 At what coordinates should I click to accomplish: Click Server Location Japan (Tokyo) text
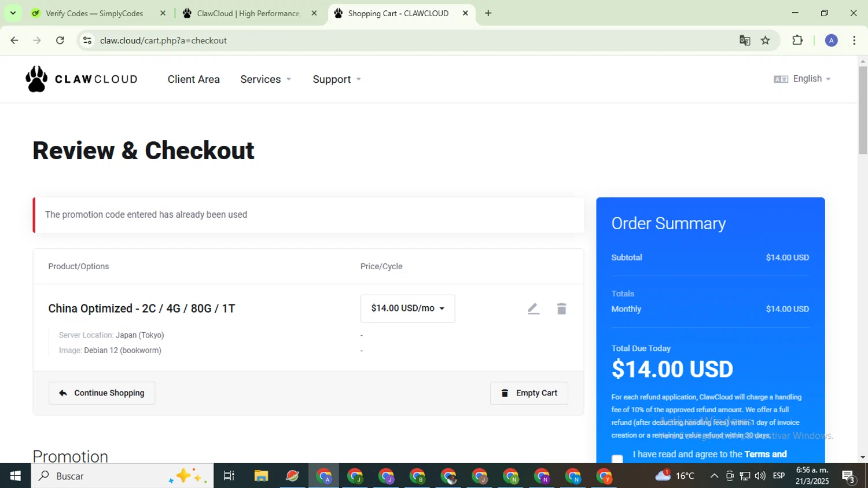(112, 335)
